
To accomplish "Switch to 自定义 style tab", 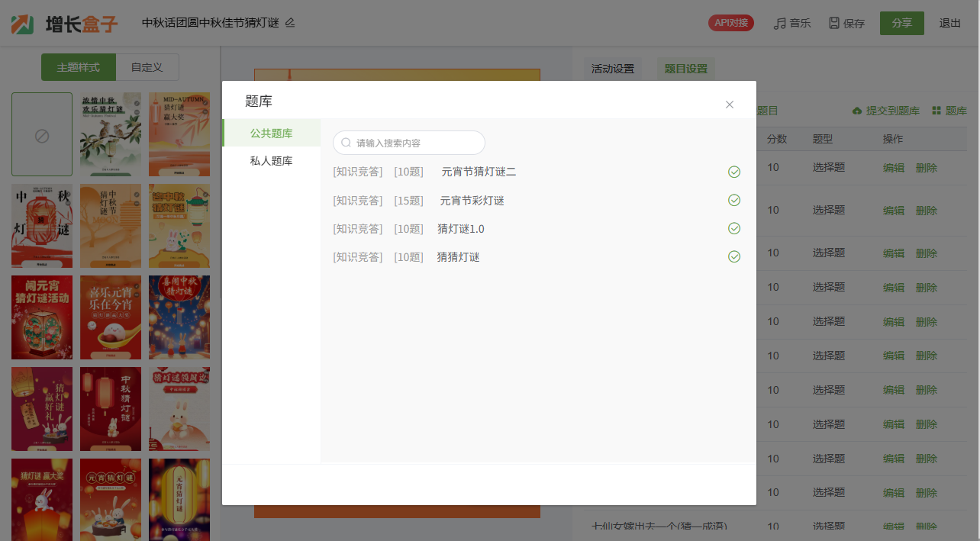I will pyautogui.click(x=147, y=67).
